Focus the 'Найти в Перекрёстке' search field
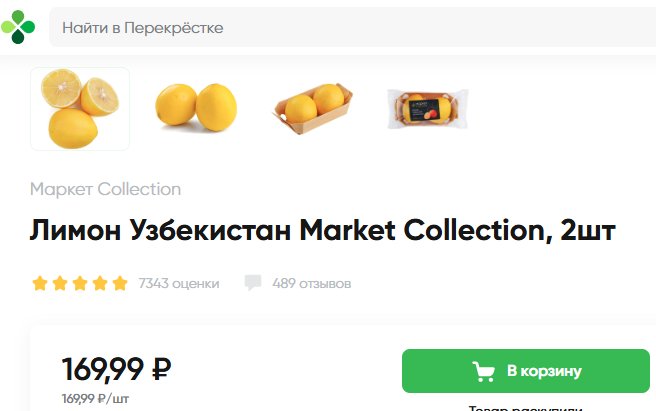The height and width of the screenshot is (411, 656). pos(352,27)
